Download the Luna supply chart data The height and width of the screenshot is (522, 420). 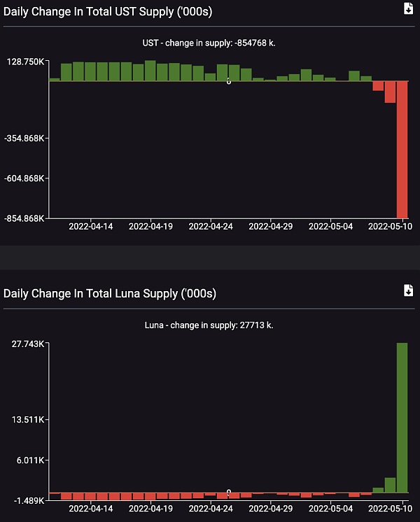[408, 290]
